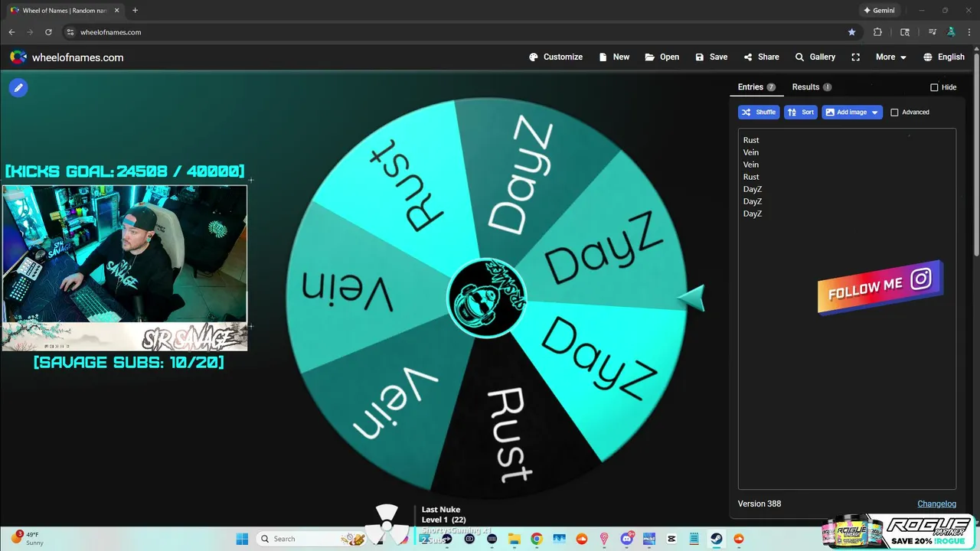
Task: Sort the entries alphabetically
Action: coord(801,112)
